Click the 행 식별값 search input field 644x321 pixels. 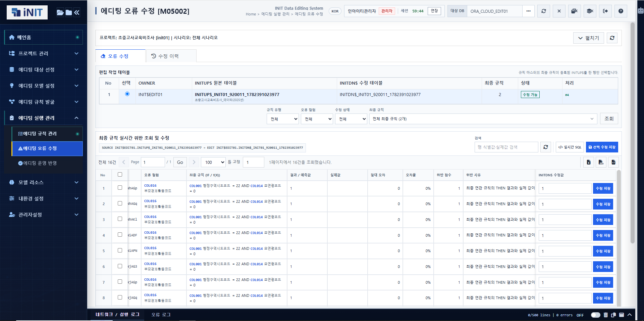point(506,147)
